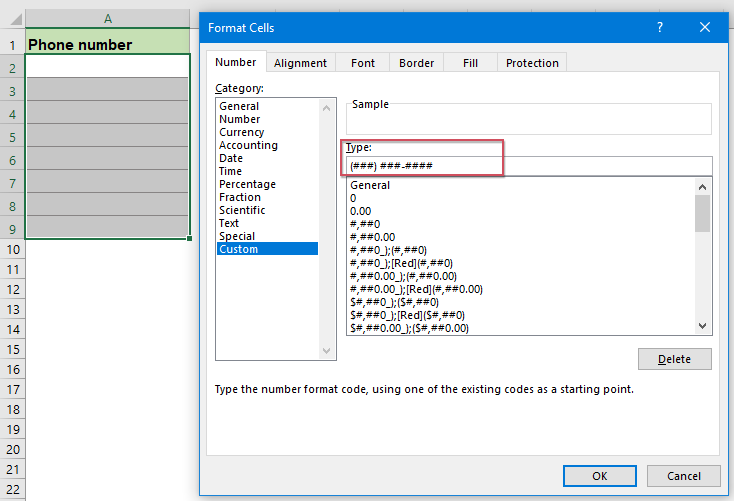
Task: Click the Delete button
Action: pyautogui.click(x=674, y=359)
